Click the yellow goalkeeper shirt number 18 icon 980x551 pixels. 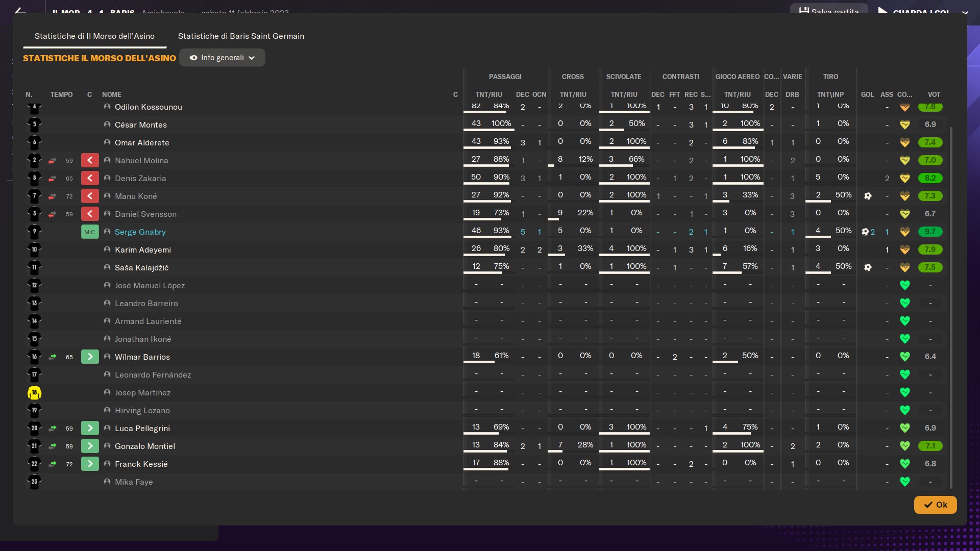pos(34,393)
